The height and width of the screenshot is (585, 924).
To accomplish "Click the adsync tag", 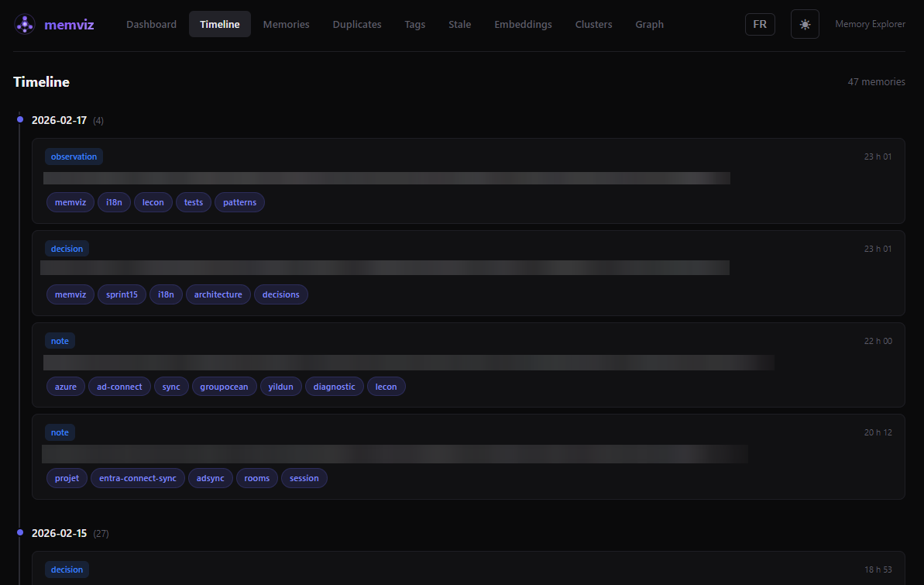I will (211, 478).
